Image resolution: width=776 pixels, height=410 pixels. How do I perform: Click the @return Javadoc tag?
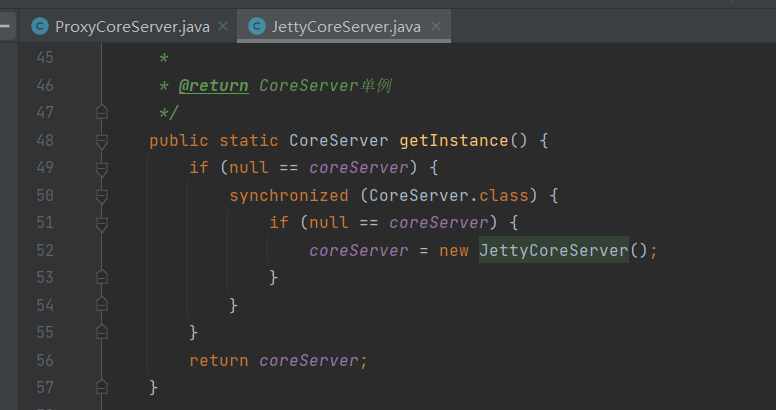coord(213,86)
